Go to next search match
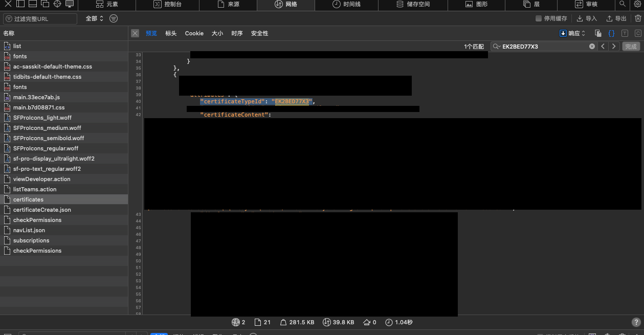Screen dimensions: 644x335 tap(614, 46)
